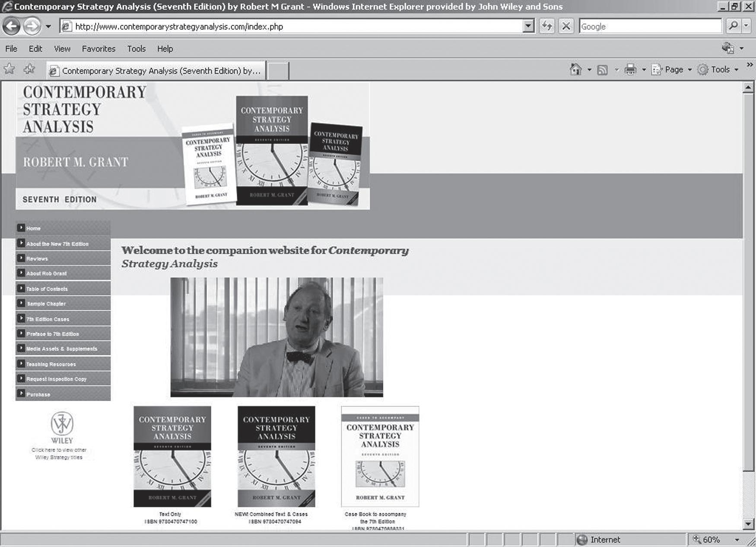Open Request Inspection Copy link
Viewport: 756px width, 547px height.
63,379
